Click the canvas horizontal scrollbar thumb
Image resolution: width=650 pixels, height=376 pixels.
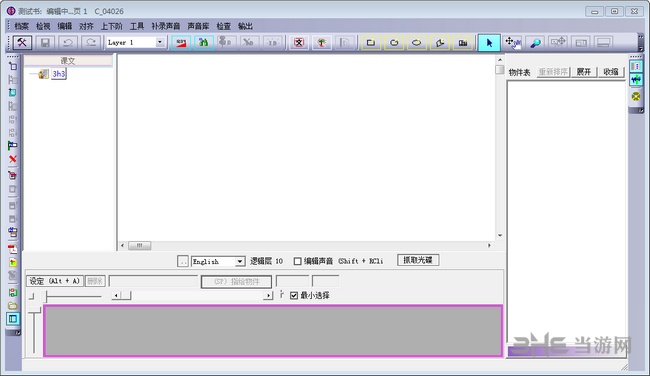click(139, 245)
